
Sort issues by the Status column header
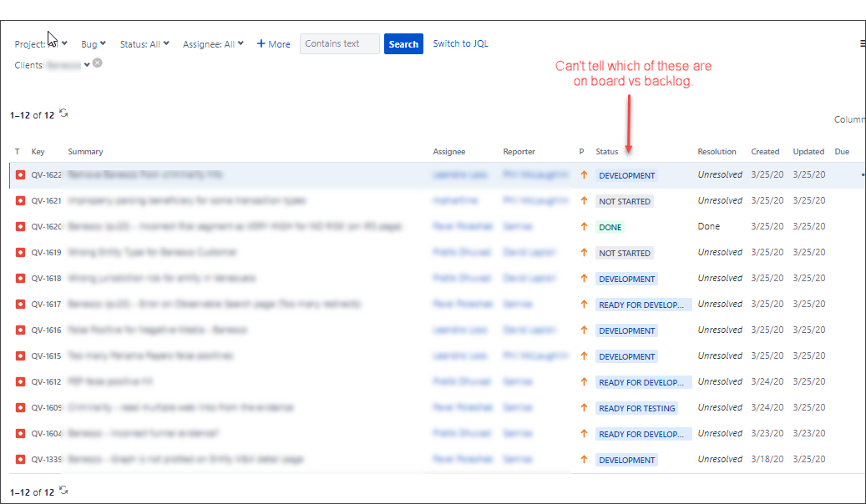click(607, 151)
